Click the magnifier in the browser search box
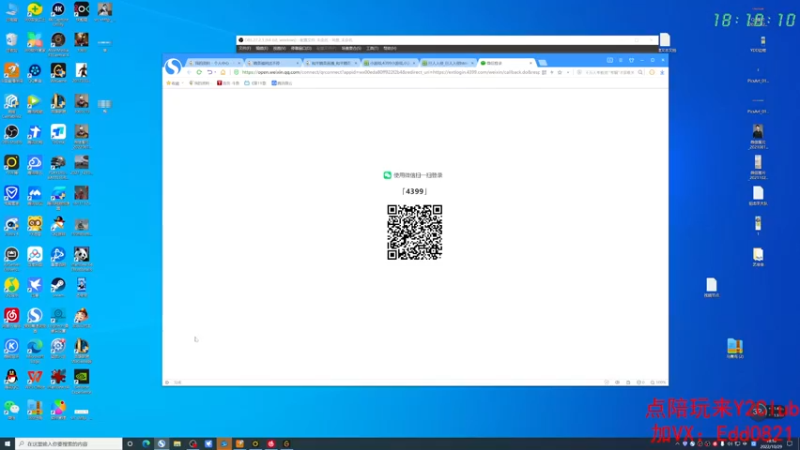 tap(640, 72)
